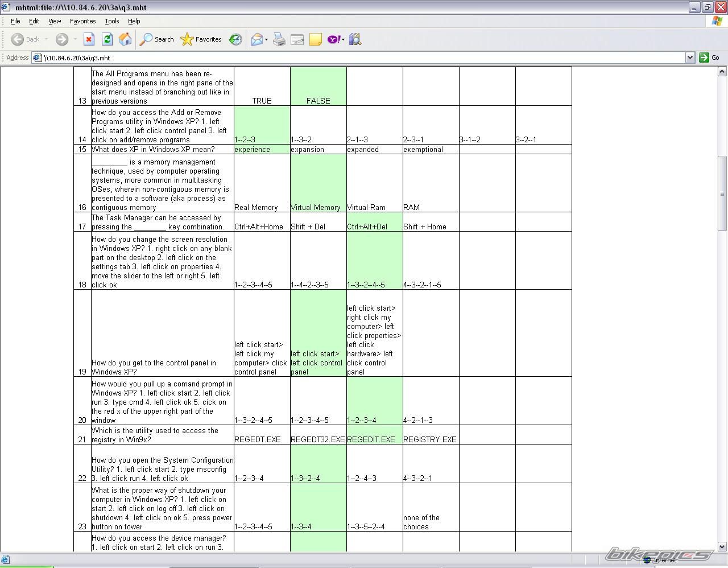Click inside the Address field showing q3.mht
This screenshot has height=568, width=728.
coord(364,57)
